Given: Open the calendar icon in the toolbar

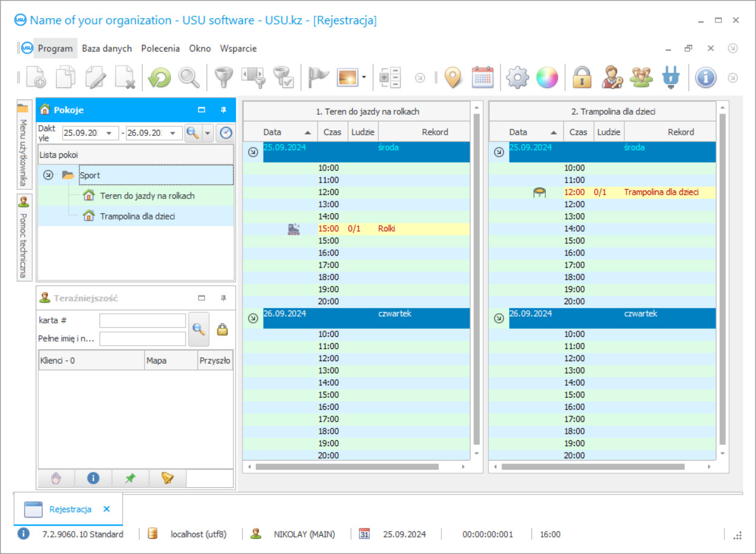Looking at the screenshot, I should 483,78.
